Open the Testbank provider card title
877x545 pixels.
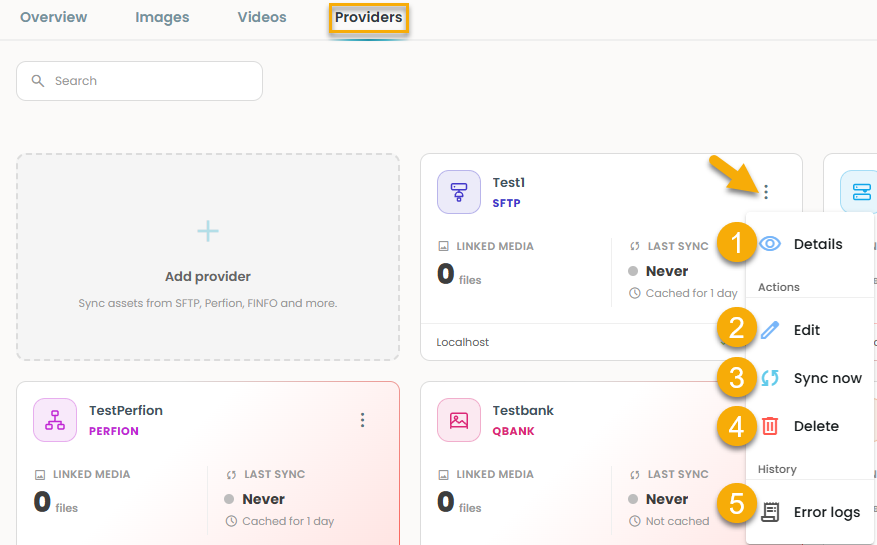pyautogui.click(x=523, y=410)
